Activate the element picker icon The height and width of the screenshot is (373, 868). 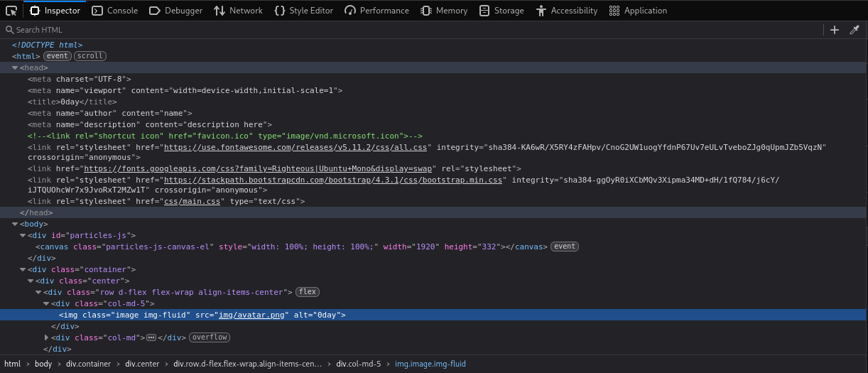tap(11, 11)
